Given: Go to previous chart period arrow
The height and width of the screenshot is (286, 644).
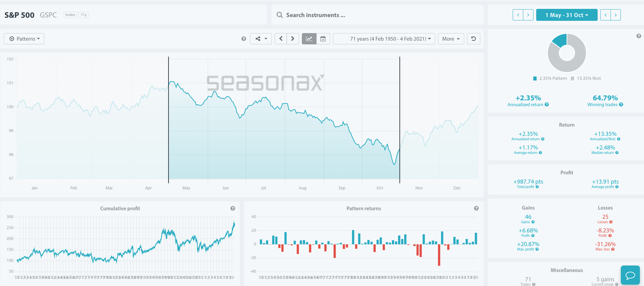Looking at the screenshot, I should point(281,39).
